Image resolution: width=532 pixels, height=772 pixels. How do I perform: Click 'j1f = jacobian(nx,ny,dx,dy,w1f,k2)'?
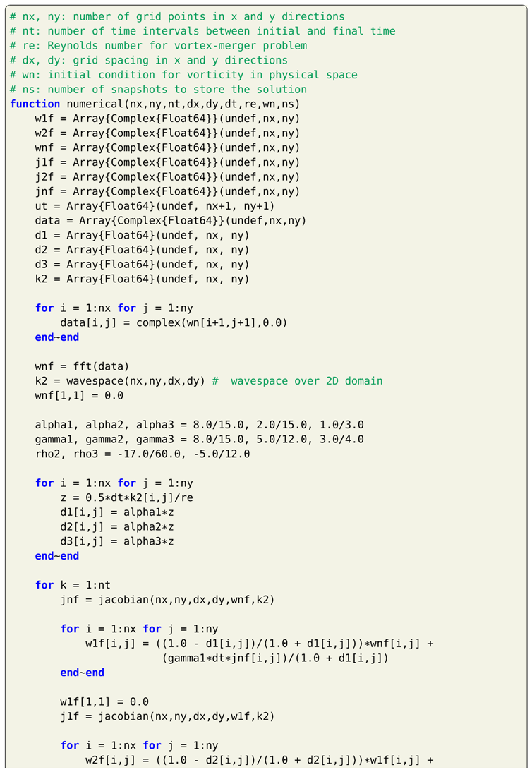tap(167, 716)
